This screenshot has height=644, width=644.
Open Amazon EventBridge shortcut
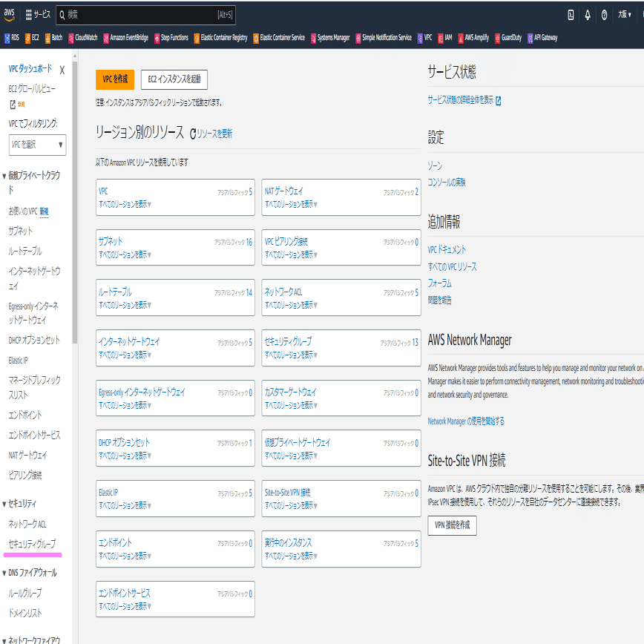click(x=125, y=38)
